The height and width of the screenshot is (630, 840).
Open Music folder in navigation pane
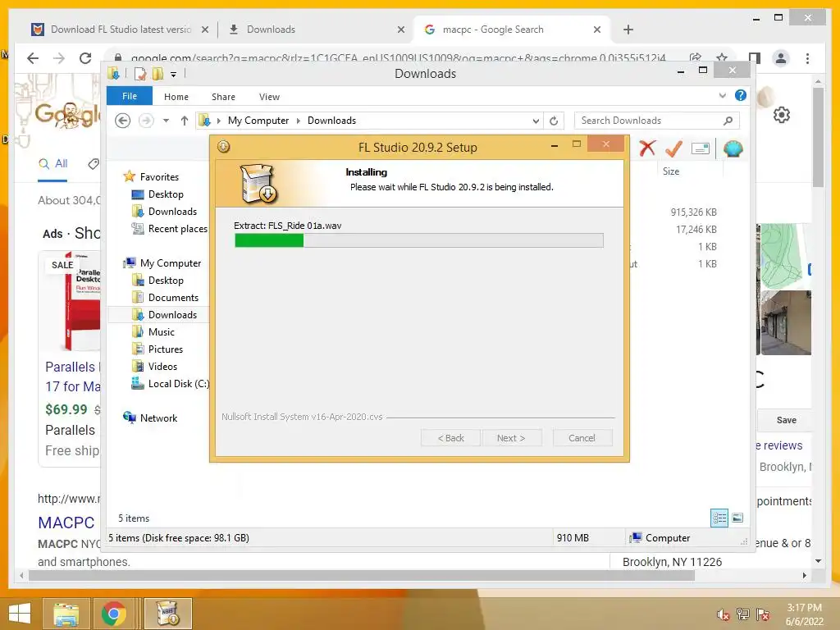pos(162,332)
